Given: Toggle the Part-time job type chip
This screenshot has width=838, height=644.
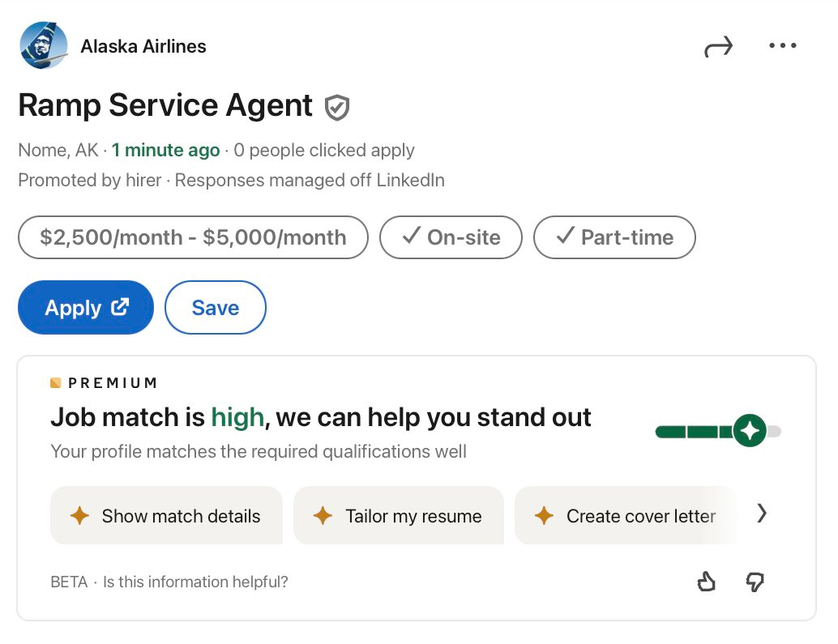Looking at the screenshot, I should 614,237.
